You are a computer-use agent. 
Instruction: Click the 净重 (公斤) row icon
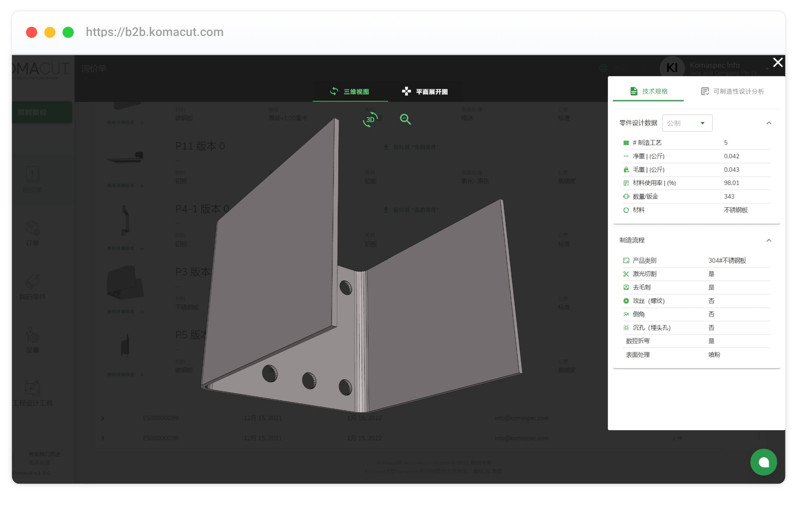point(626,156)
